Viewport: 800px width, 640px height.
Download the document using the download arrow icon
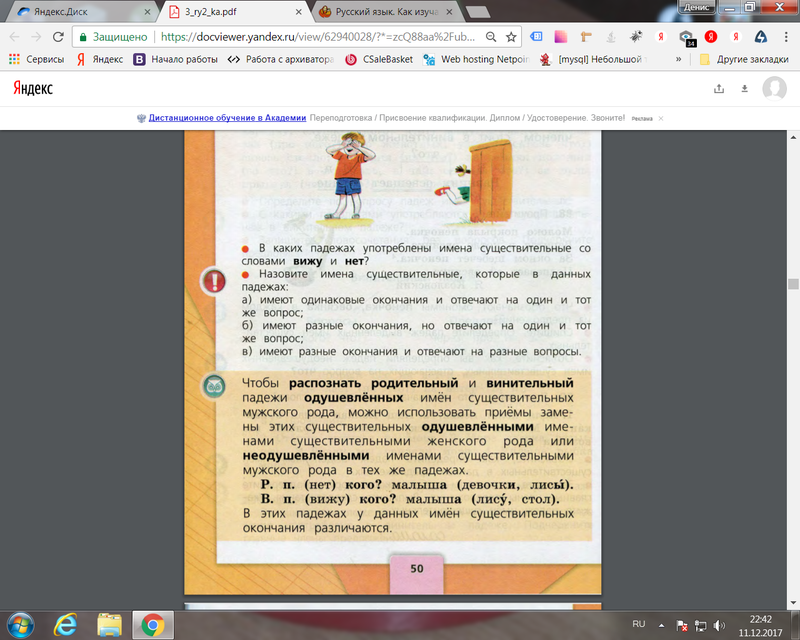coord(744,88)
